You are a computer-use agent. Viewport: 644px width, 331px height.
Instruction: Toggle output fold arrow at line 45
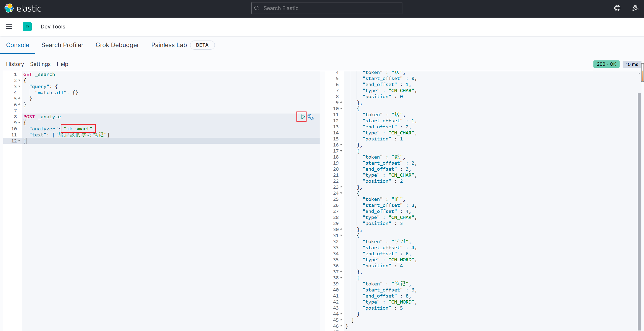point(341,320)
